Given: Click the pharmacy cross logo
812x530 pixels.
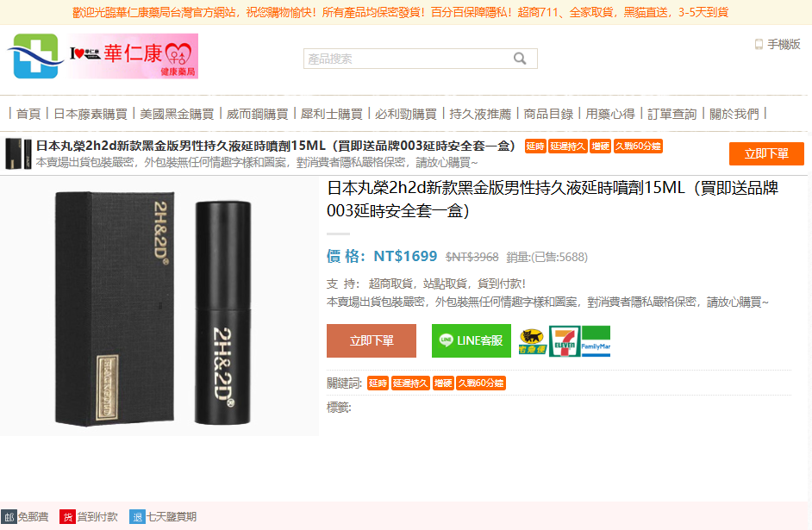Looking at the screenshot, I should (34, 56).
